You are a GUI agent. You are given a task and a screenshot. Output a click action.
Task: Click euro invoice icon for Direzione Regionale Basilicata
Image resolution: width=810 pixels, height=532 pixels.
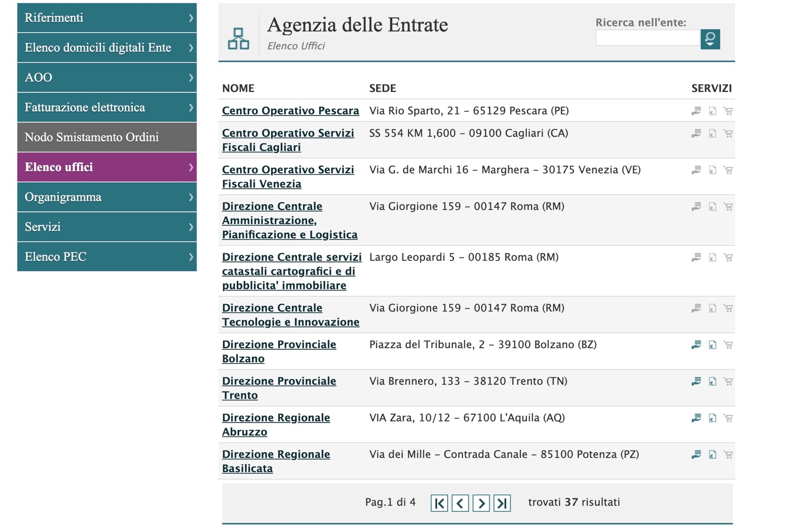pos(712,455)
